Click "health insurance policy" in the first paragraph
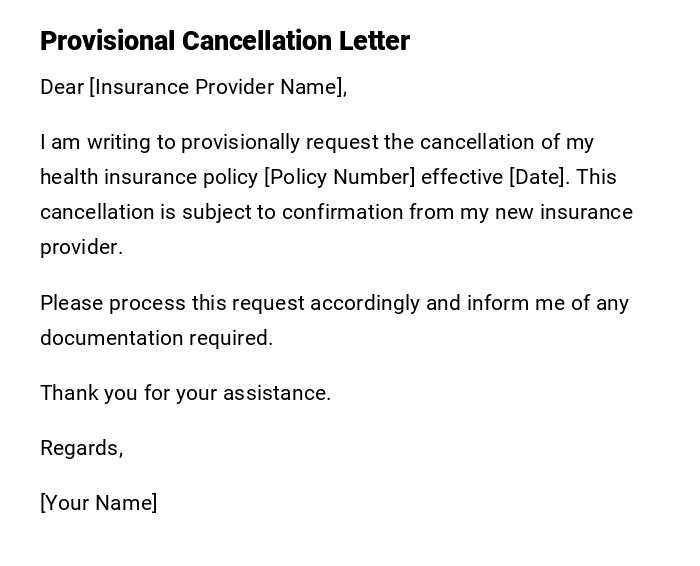Image resolution: width=700 pixels, height=566 pixels. [x=148, y=177]
